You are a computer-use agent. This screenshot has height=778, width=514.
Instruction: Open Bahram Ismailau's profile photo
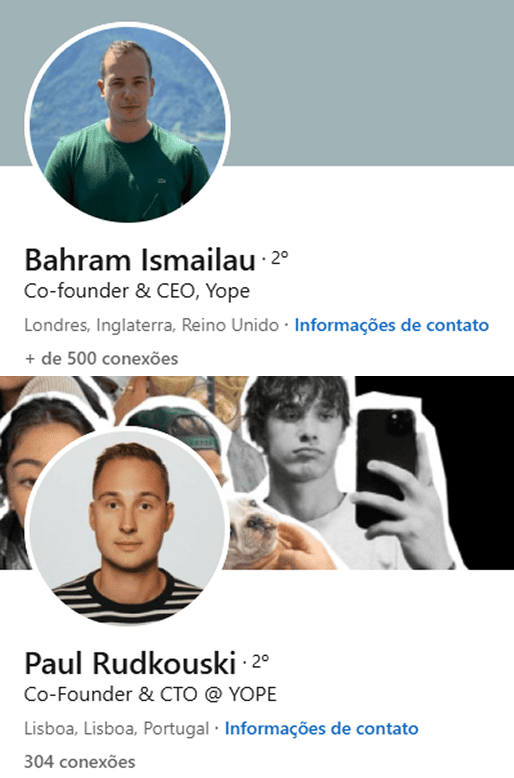pyautogui.click(x=128, y=124)
